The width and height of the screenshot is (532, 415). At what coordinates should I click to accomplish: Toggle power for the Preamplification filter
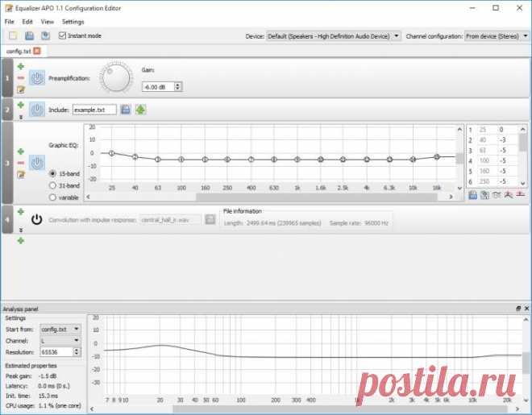point(36,78)
